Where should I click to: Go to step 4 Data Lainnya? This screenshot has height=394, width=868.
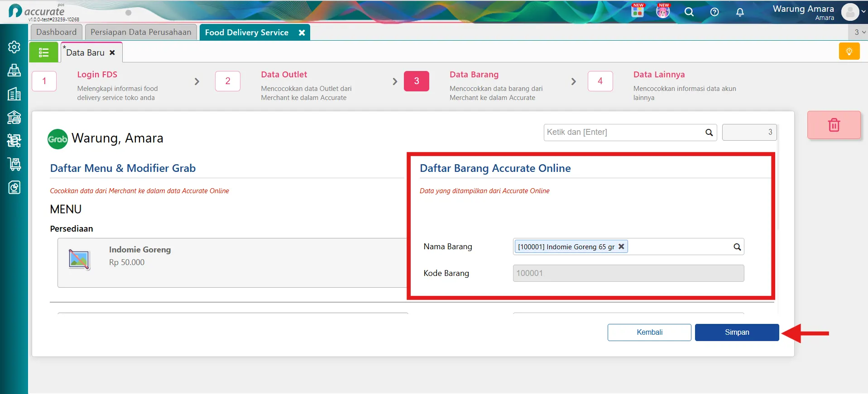600,81
